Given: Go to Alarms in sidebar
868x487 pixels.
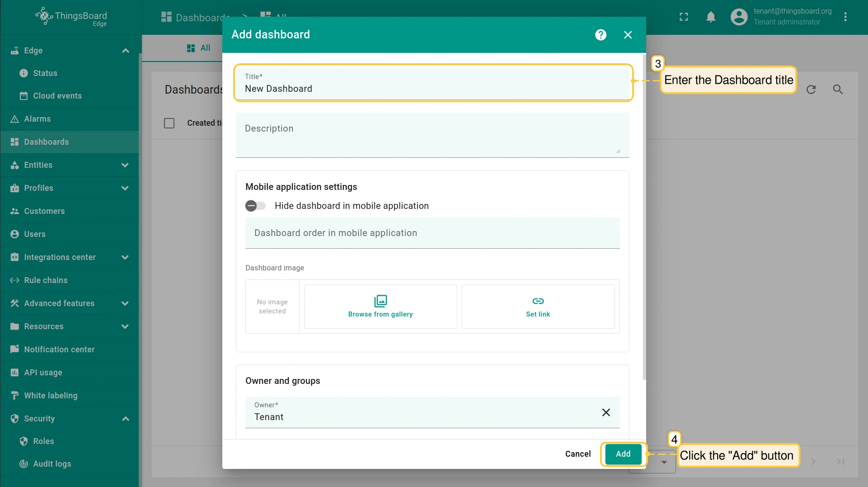Looking at the screenshot, I should point(37,119).
